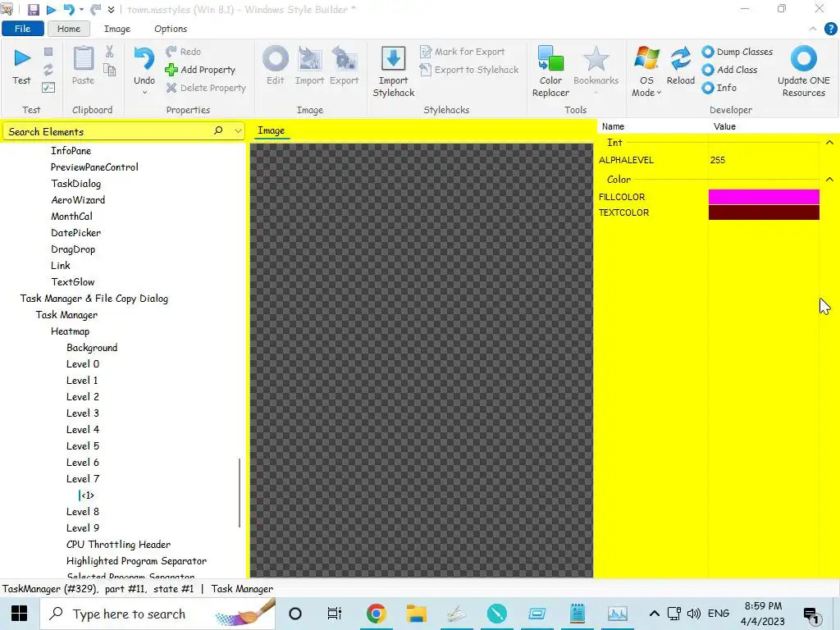Open the Bookmarks star dropdown
The image size is (840, 630).
(x=596, y=72)
